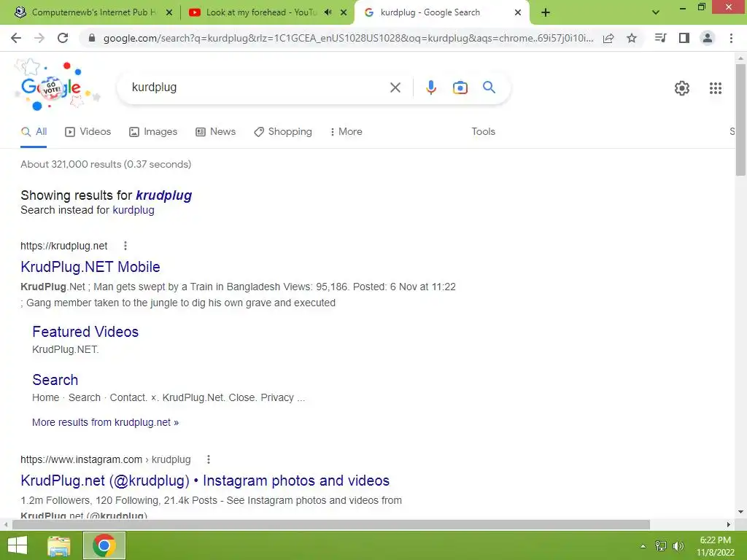
Task: Clear the search box with the X icon
Action: click(x=395, y=87)
